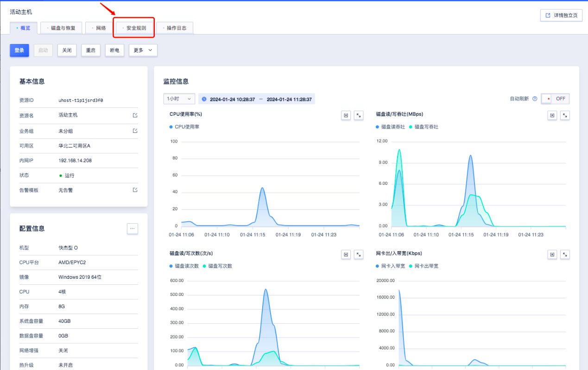The height and width of the screenshot is (370, 588).
Task: Click the image value Windows 2019 64位
Action: pos(80,277)
